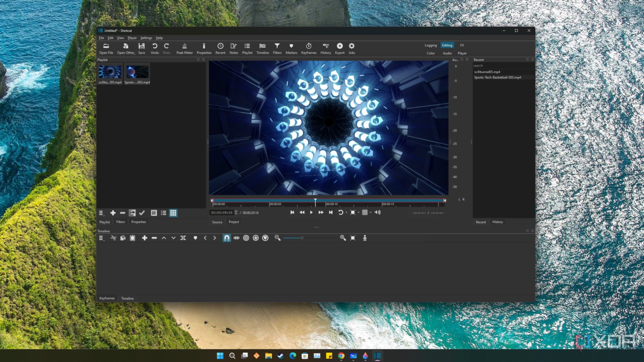Open the Markers toolbar button
Image resolution: width=644 pixels, height=362 pixels.
pyautogui.click(x=291, y=48)
